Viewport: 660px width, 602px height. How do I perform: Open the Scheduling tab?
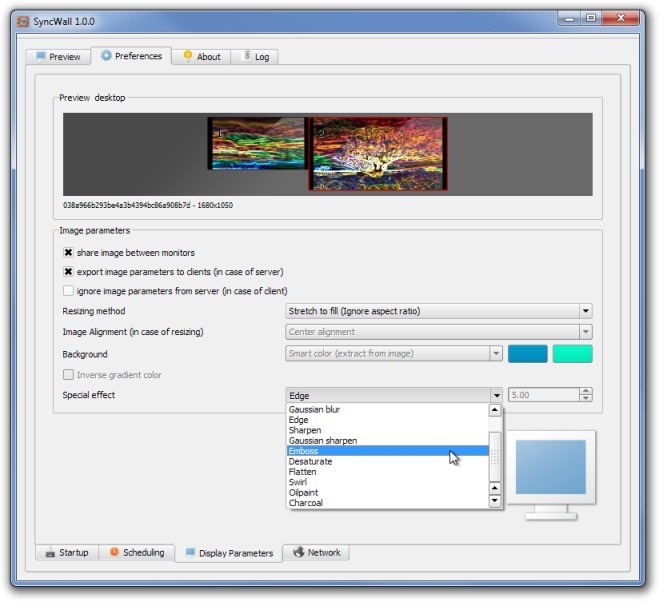pos(137,552)
